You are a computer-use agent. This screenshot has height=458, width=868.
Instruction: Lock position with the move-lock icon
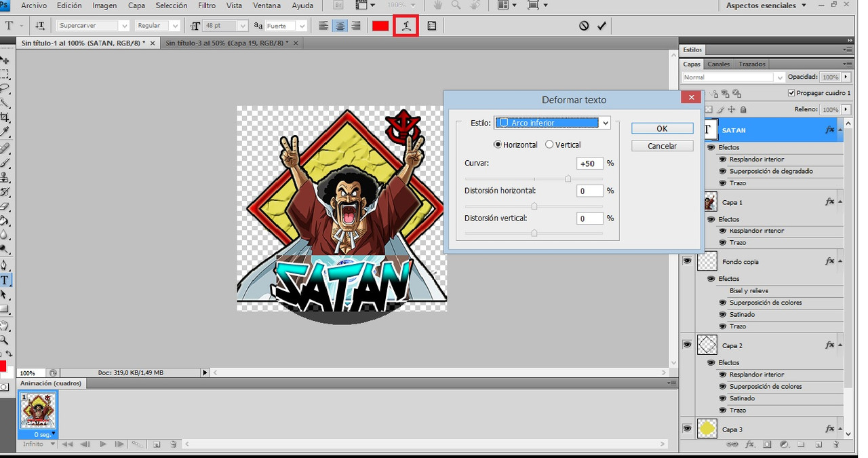click(x=732, y=109)
